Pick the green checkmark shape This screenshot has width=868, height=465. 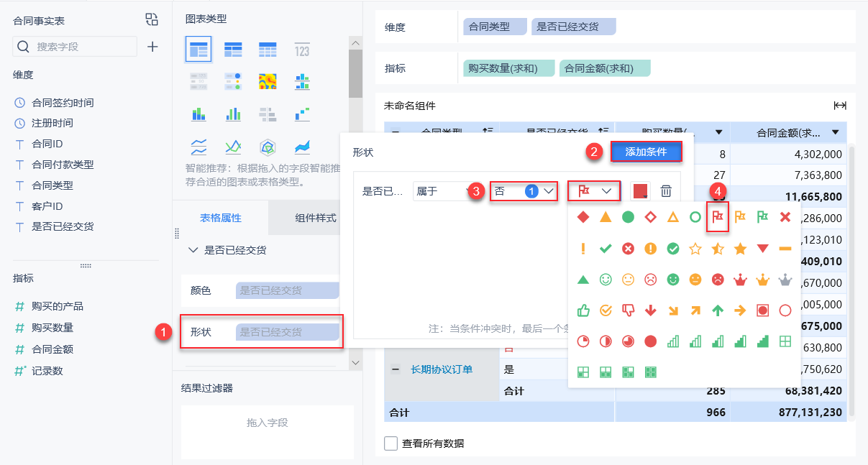[x=606, y=249]
